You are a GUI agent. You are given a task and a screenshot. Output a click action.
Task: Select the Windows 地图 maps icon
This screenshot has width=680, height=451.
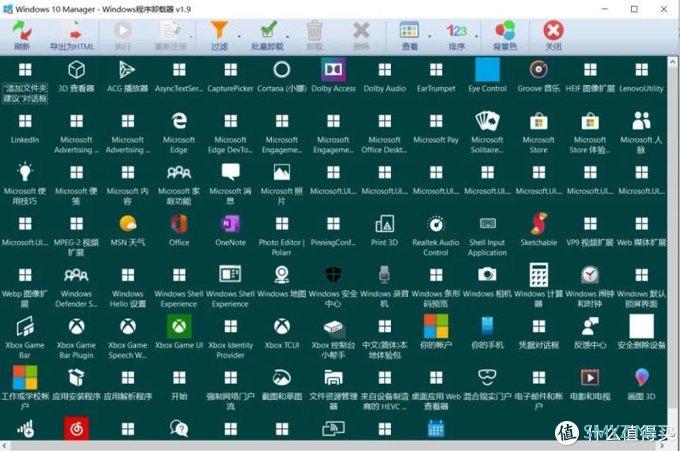pos(282,275)
